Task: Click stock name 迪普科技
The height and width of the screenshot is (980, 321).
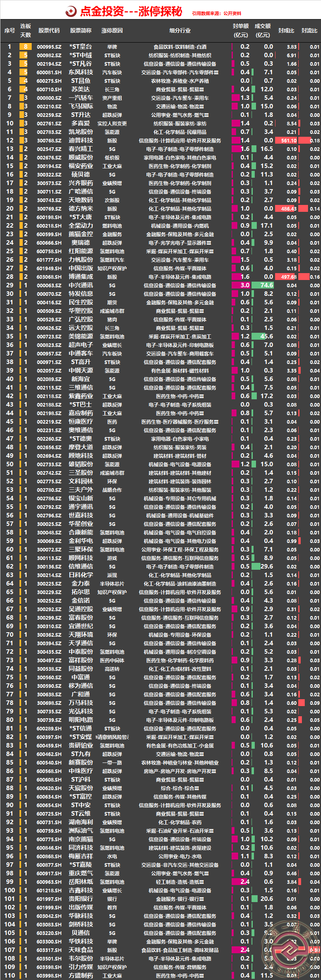Action: (x=81, y=140)
